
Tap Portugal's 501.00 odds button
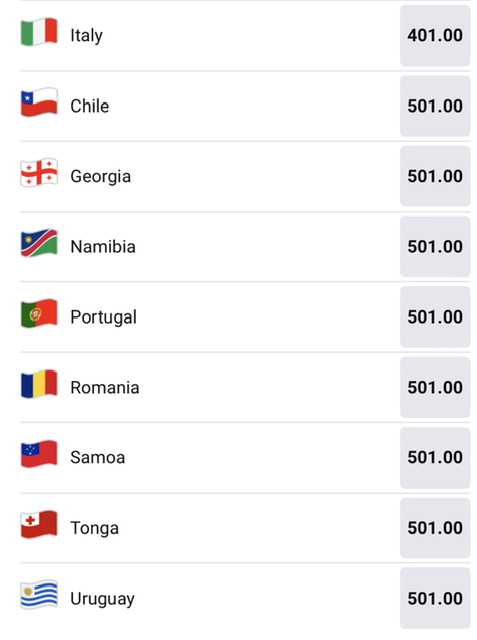(x=435, y=317)
